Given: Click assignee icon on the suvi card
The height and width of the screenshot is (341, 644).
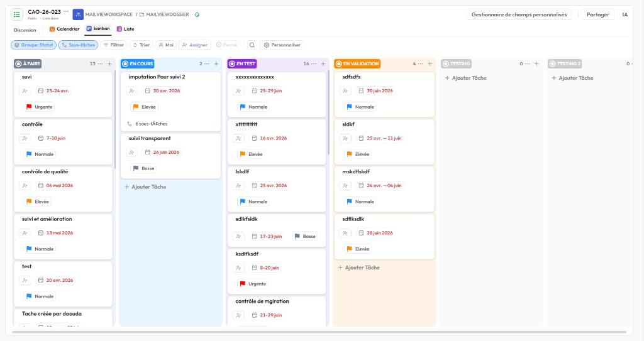Looking at the screenshot, I should click(25, 91).
